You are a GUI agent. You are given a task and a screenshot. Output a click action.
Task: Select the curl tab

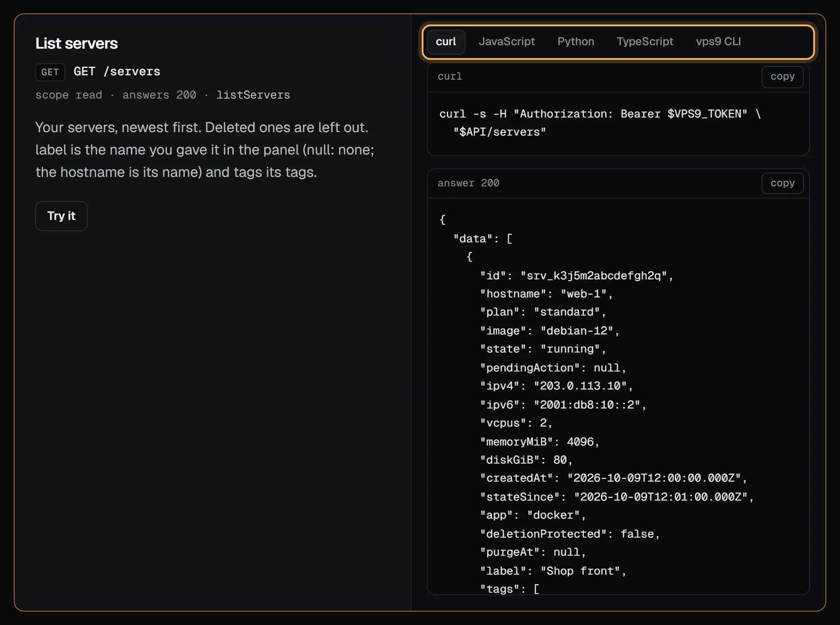(x=446, y=42)
